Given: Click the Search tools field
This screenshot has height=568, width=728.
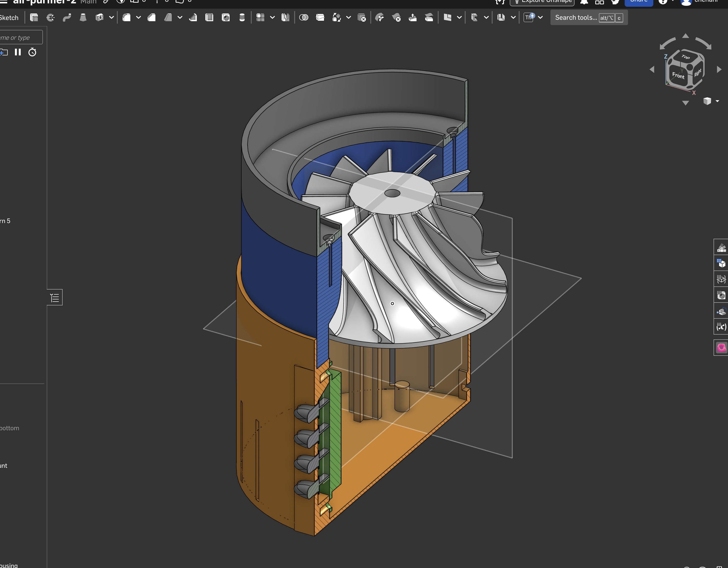Looking at the screenshot, I should coord(589,18).
